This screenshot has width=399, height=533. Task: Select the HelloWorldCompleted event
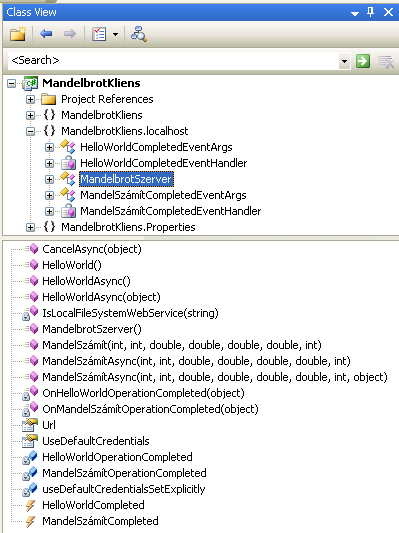click(x=93, y=505)
